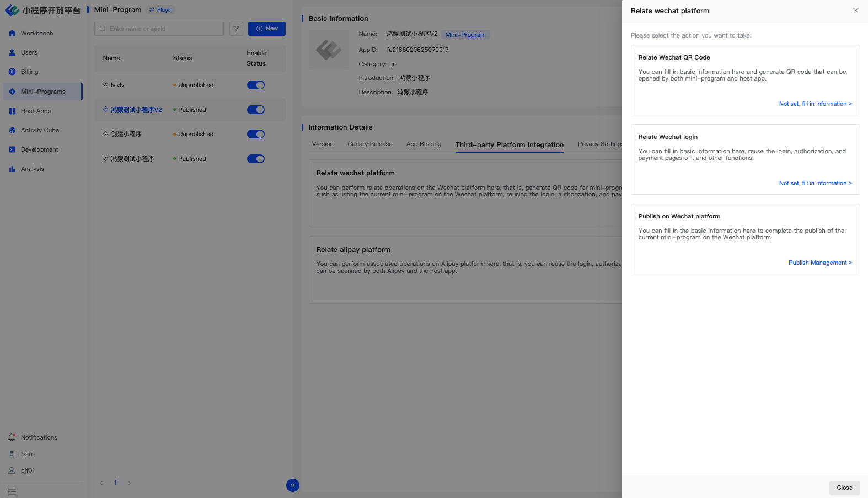The height and width of the screenshot is (498, 868).
Task: Click the Relate alipay platform heading
Action: [x=353, y=250]
